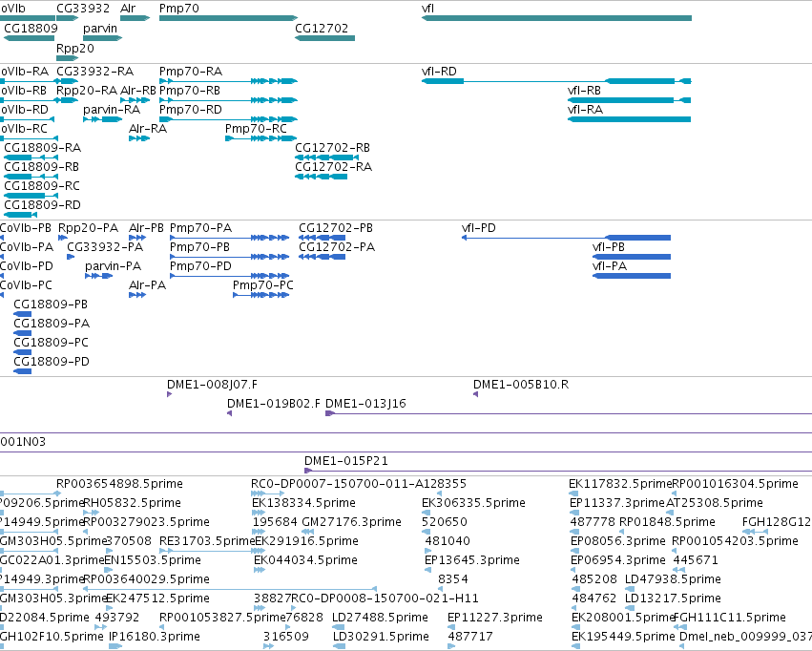Open transcript Rpp20-RA label
Image resolution: width=812 pixels, height=651 pixels.
(87, 91)
